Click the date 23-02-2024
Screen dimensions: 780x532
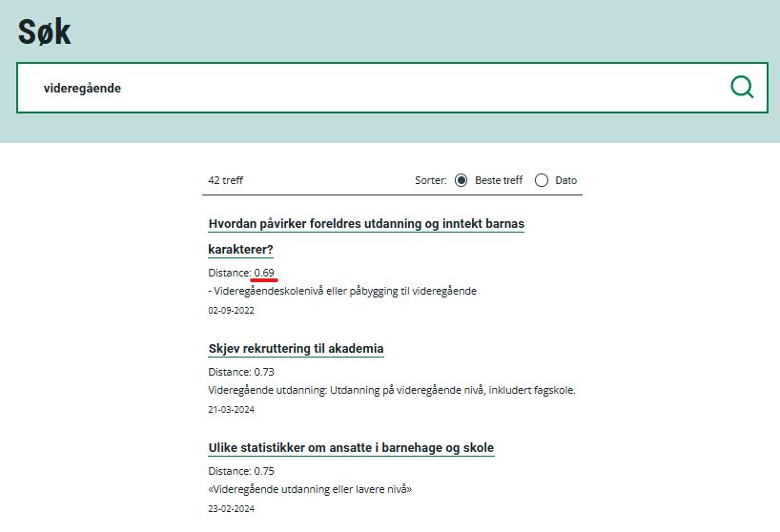click(231, 508)
